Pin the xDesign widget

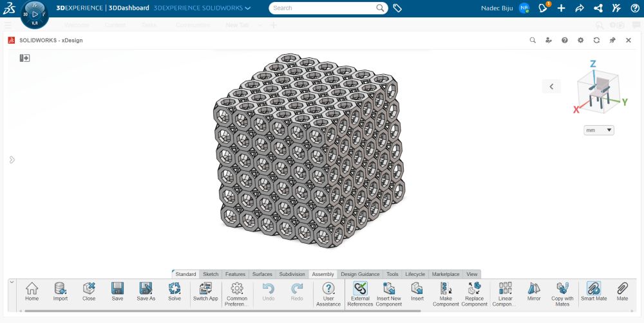pos(612,40)
